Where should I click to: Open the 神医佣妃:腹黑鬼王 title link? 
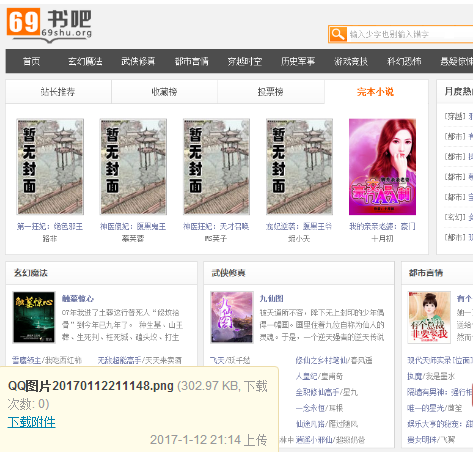click(x=133, y=227)
